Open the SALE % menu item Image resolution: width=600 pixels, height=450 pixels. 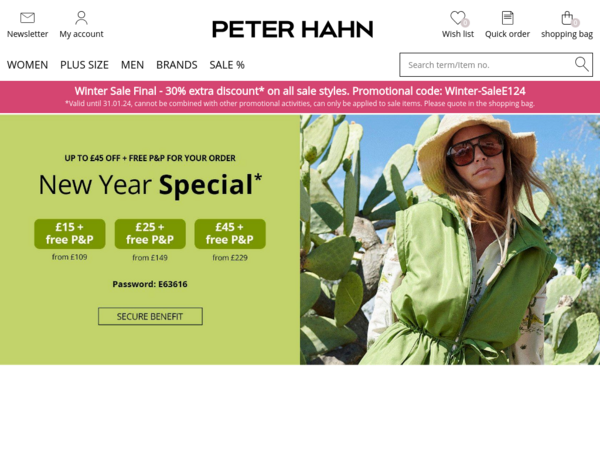pyautogui.click(x=227, y=65)
